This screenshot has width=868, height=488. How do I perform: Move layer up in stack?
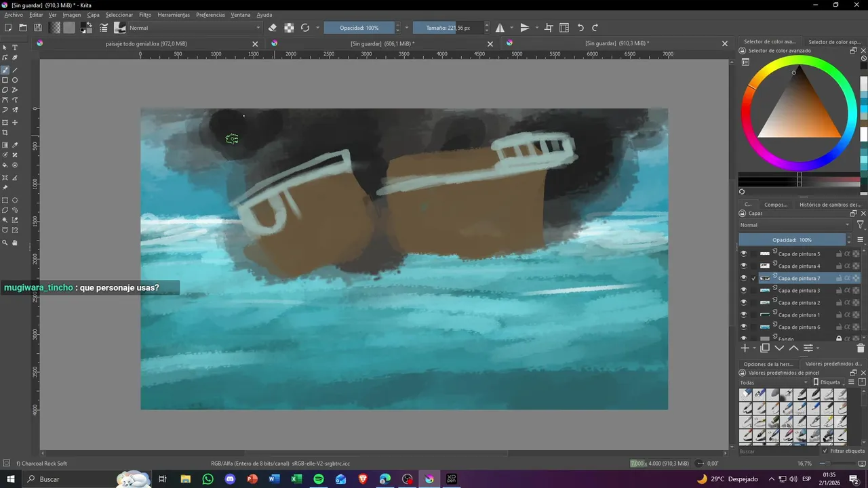(793, 348)
